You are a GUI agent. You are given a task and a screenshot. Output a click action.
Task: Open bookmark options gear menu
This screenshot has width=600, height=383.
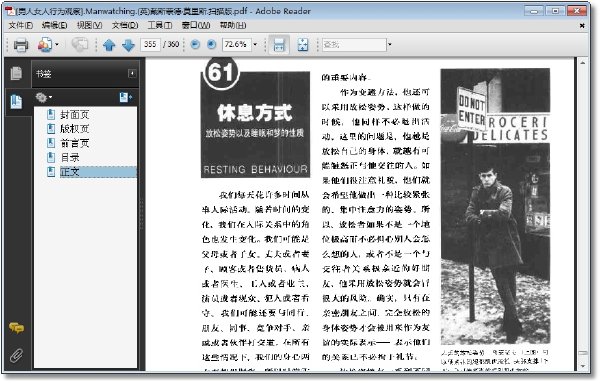pos(44,98)
